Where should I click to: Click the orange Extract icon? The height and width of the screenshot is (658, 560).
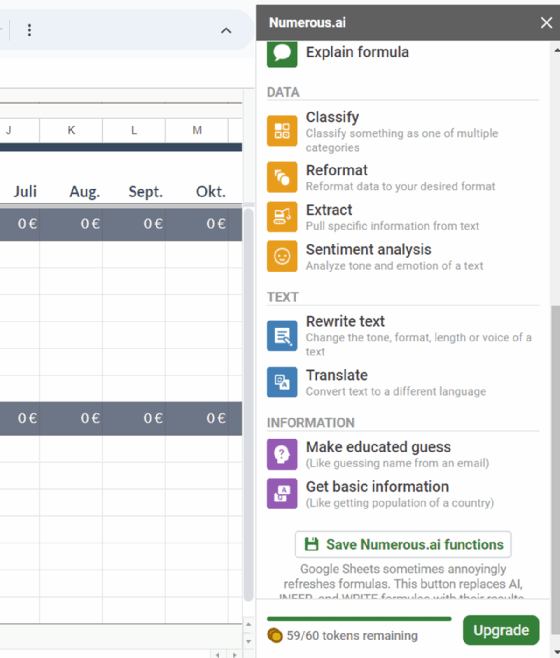(x=282, y=217)
